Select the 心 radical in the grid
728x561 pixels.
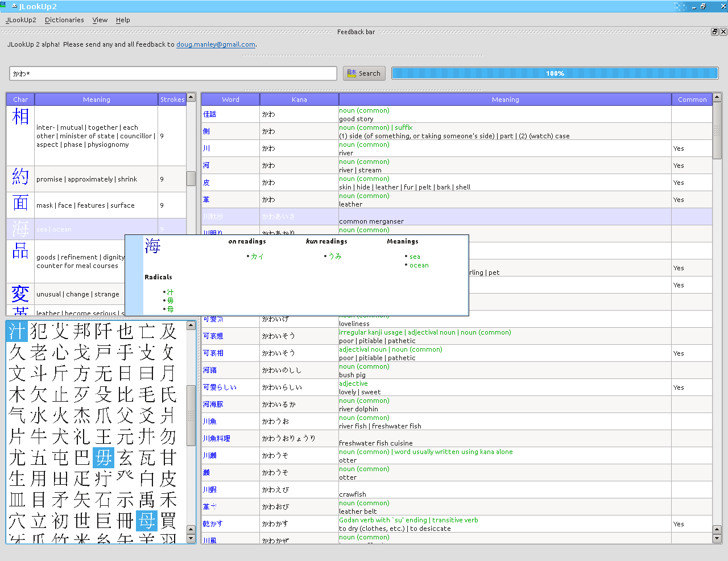[60, 352]
